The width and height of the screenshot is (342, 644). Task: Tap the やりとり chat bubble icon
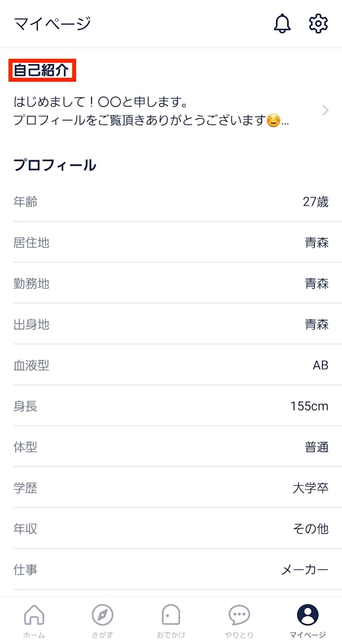pos(239,615)
